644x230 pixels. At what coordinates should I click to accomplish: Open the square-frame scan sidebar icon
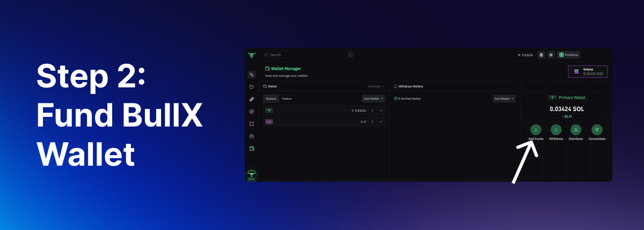(x=252, y=124)
